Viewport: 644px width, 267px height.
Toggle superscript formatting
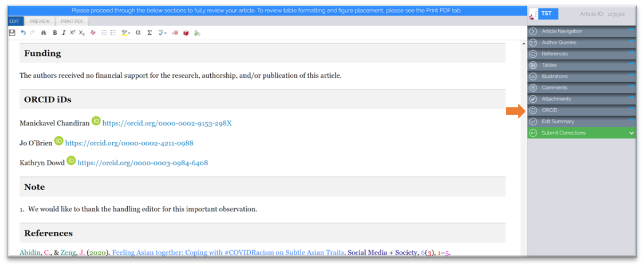pos(72,33)
